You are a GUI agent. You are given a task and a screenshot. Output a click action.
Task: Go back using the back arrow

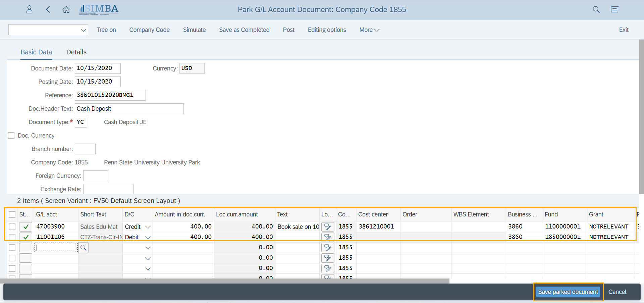[x=48, y=9]
